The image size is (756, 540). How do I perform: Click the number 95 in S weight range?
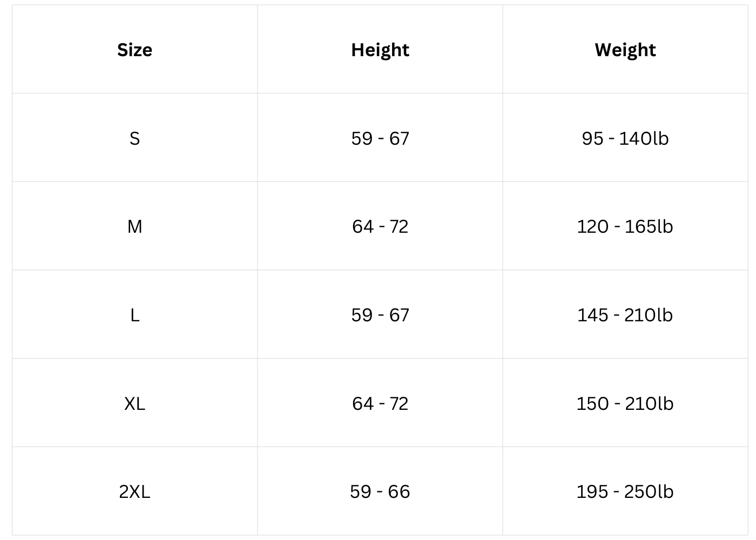(592, 138)
